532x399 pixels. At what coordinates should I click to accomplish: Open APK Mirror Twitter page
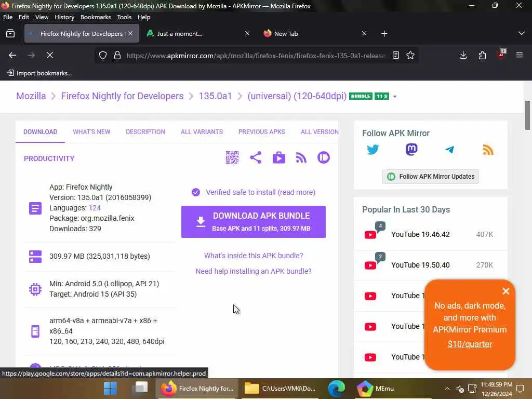(373, 149)
